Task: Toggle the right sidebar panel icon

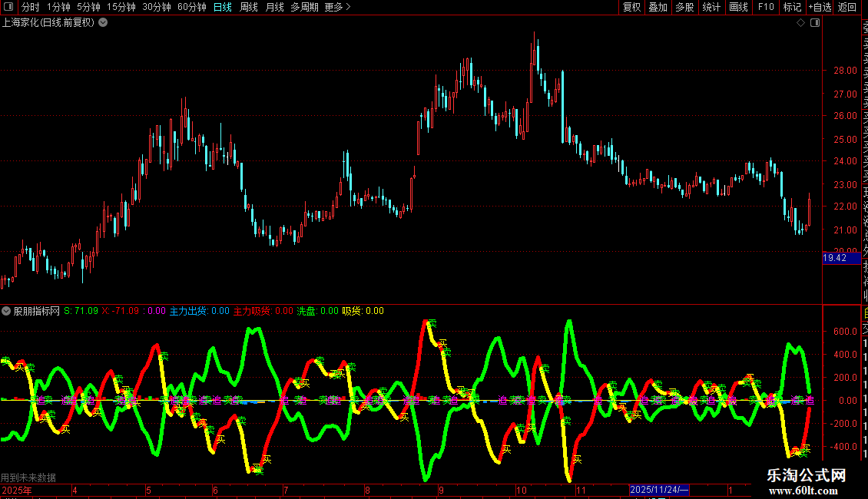Action: coord(815,23)
